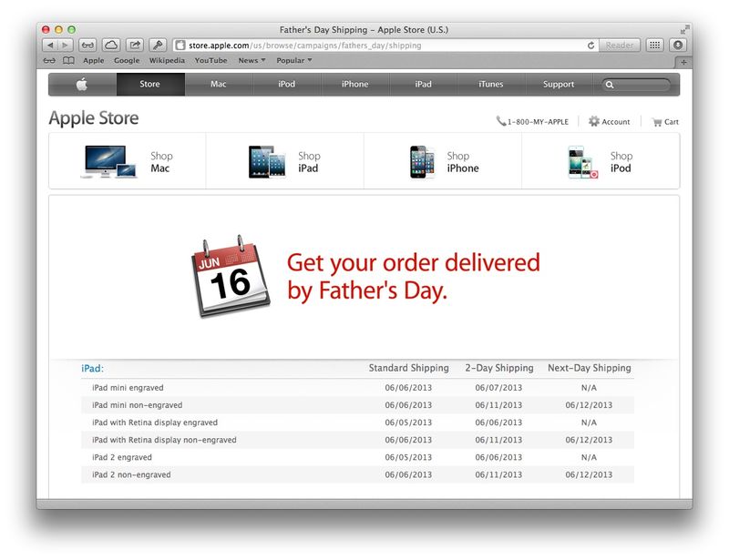The image size is (729, 560).
Task: Open the Share button in toolbar
Action: click(x=134, y=46)
